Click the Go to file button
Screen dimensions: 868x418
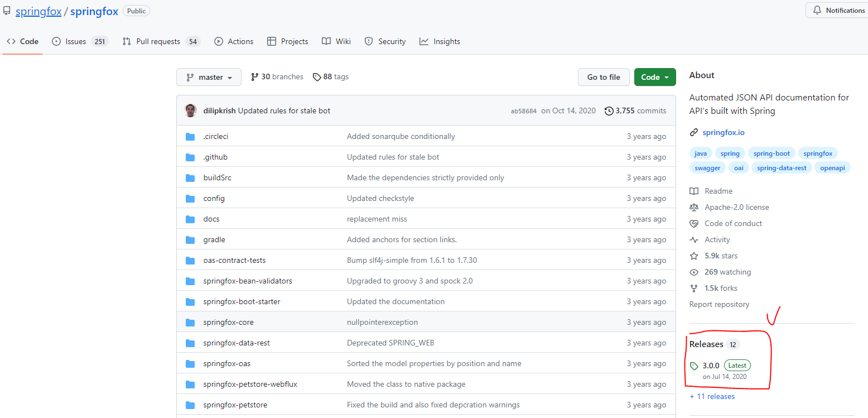click(604, 77)
